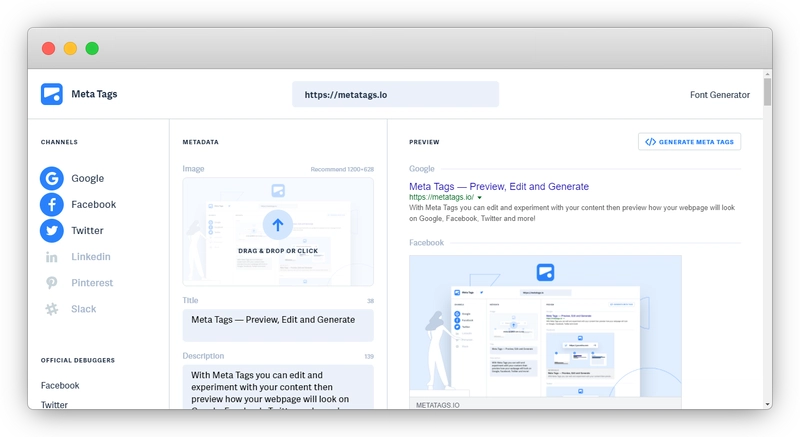Click the scrollbar up arrow
Viewport: 800px width, 437px height.
[767, 74]
